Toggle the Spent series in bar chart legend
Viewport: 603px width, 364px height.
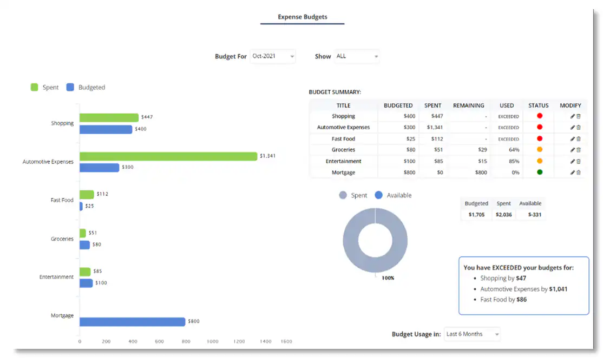pos(44,88)
